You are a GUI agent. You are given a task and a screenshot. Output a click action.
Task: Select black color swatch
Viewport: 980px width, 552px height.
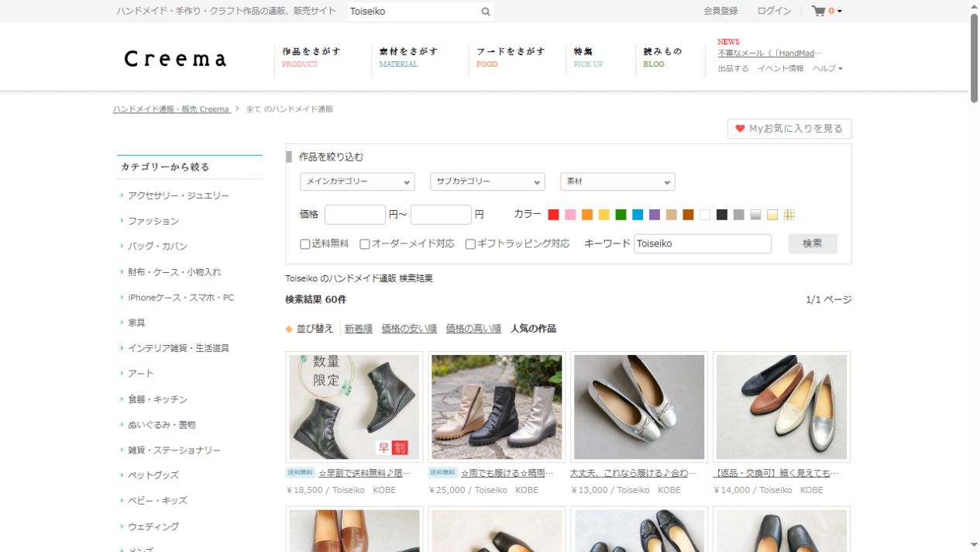coord(722,215)
